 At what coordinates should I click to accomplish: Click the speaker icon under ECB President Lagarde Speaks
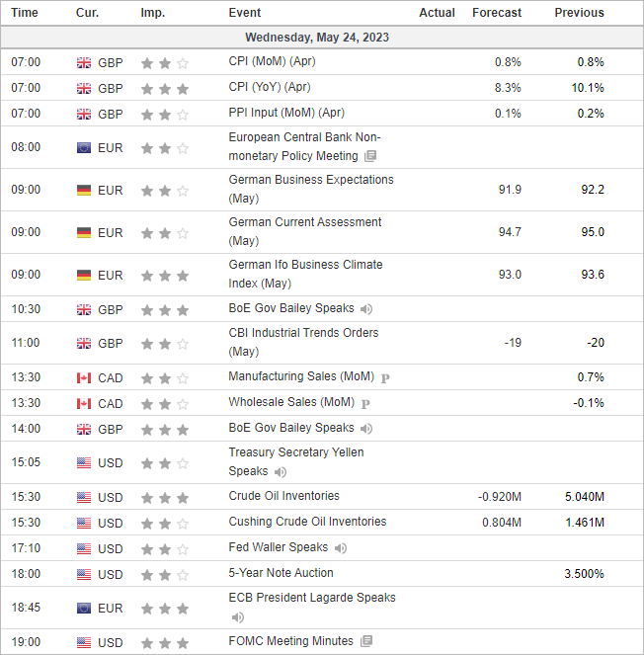click(238, 617)
